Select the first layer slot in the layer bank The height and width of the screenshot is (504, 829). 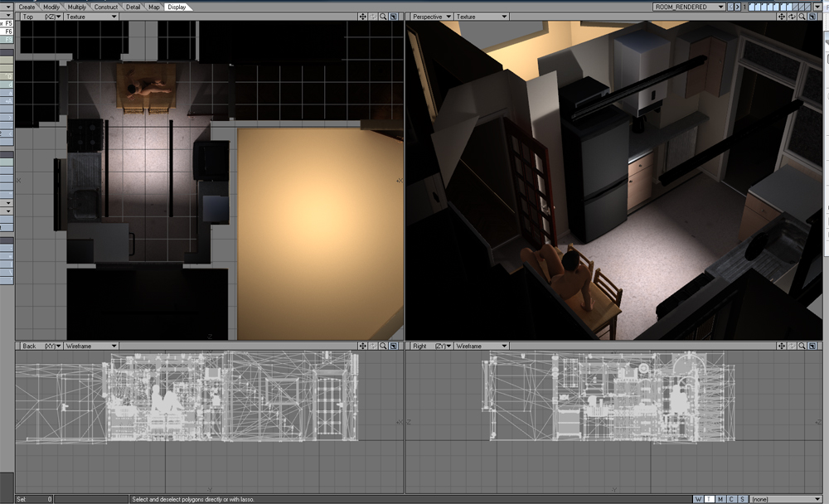754,7
